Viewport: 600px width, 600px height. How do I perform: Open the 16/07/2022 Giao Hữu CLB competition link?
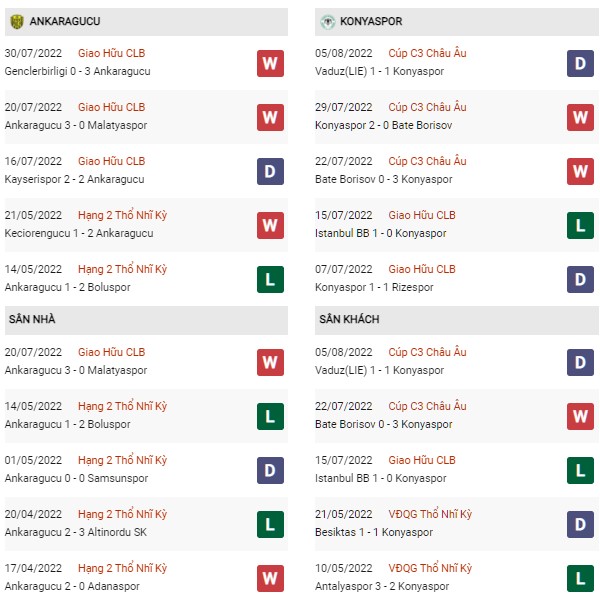111,161
